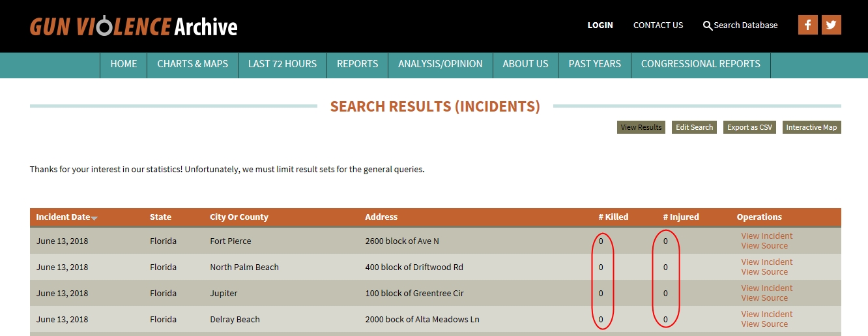Click address 2600 block of Ave N
Viewport: 868px width, 336px height.
(402, 241)
